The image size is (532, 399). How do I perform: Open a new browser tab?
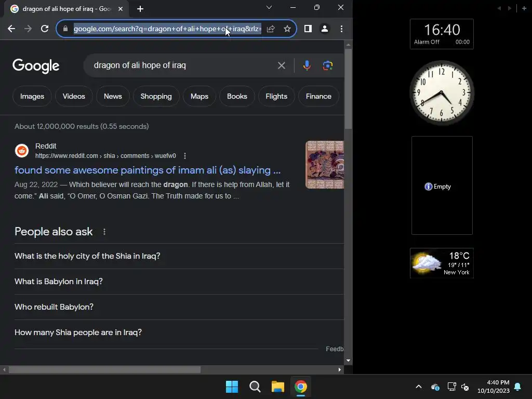click(140, 9)
